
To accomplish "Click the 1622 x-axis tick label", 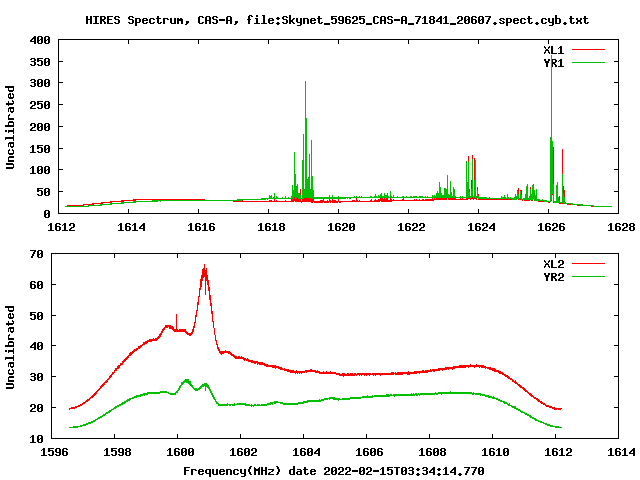I will [x=411, y=227].
